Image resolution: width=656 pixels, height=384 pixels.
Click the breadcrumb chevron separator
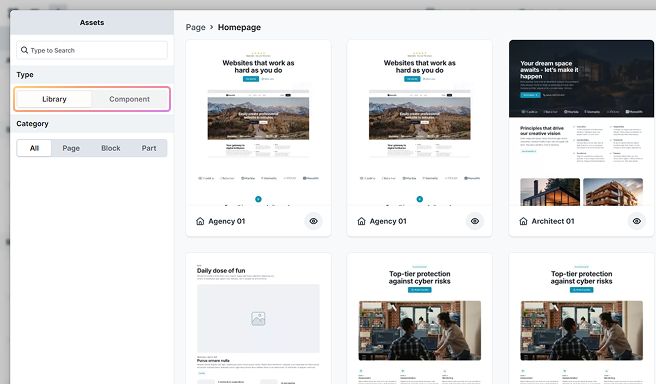pyautogui.click(x=212, y=27)
